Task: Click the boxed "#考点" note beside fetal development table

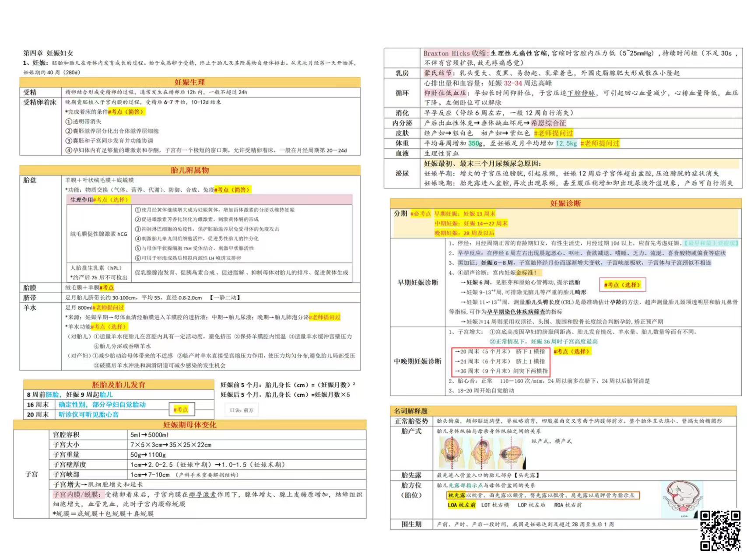Action: [x=182, y=409]
